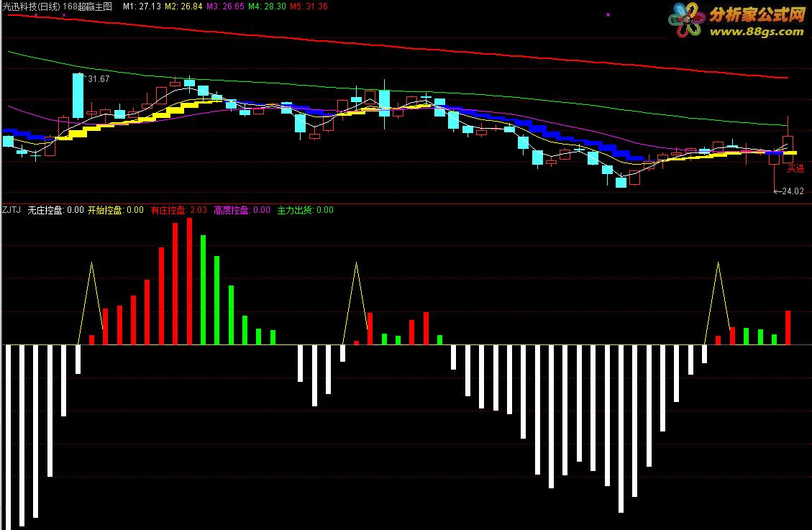Click the M2: 26.84 average value
The width and height of the screenshot is (812, 530).
[x=183, y=6]
